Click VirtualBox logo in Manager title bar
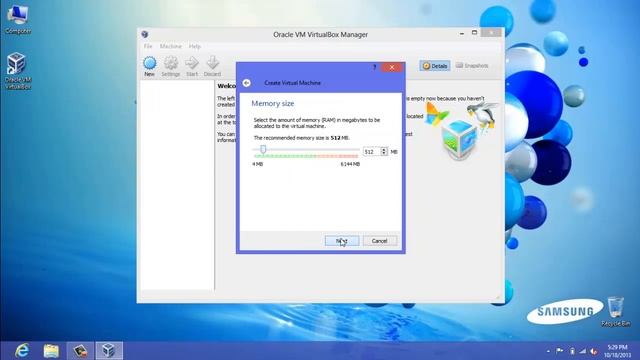 click(x=145, y=34)
